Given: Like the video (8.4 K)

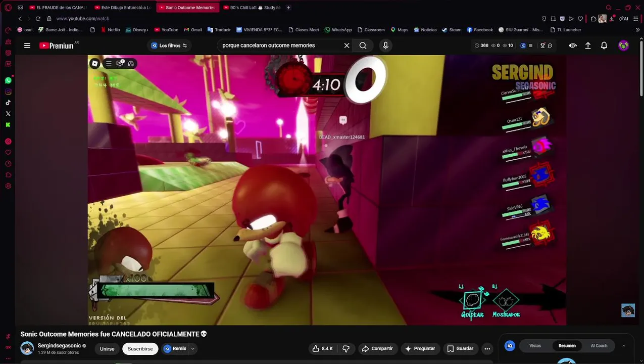Looking at the screenshot, I should (x=323, y=349).
